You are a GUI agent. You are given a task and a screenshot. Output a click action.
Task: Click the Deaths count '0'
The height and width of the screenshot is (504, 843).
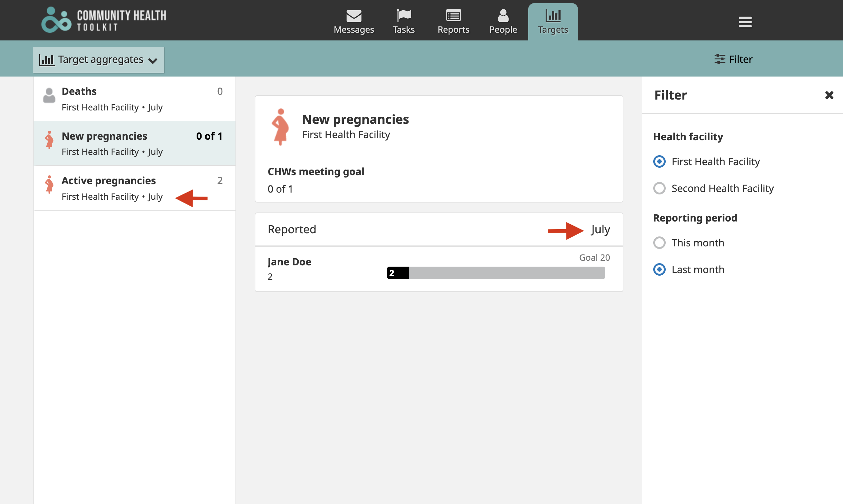[220, 91]
